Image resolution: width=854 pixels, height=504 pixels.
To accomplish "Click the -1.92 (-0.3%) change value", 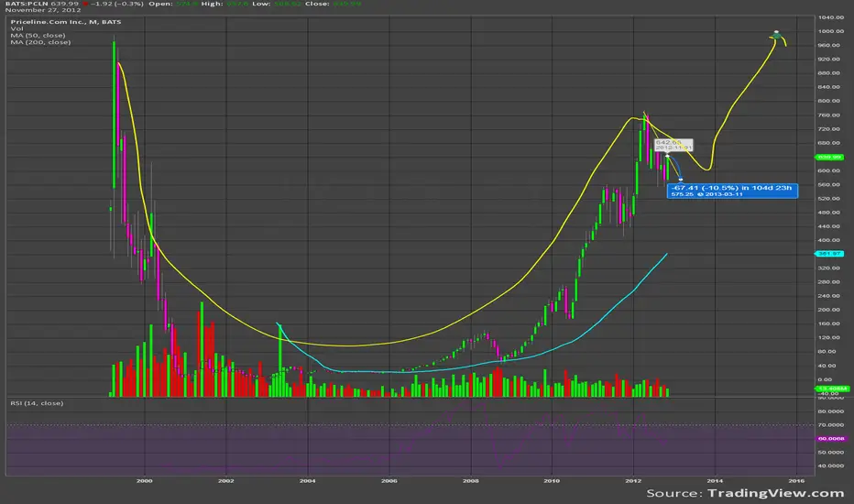I will coord(116,4).
